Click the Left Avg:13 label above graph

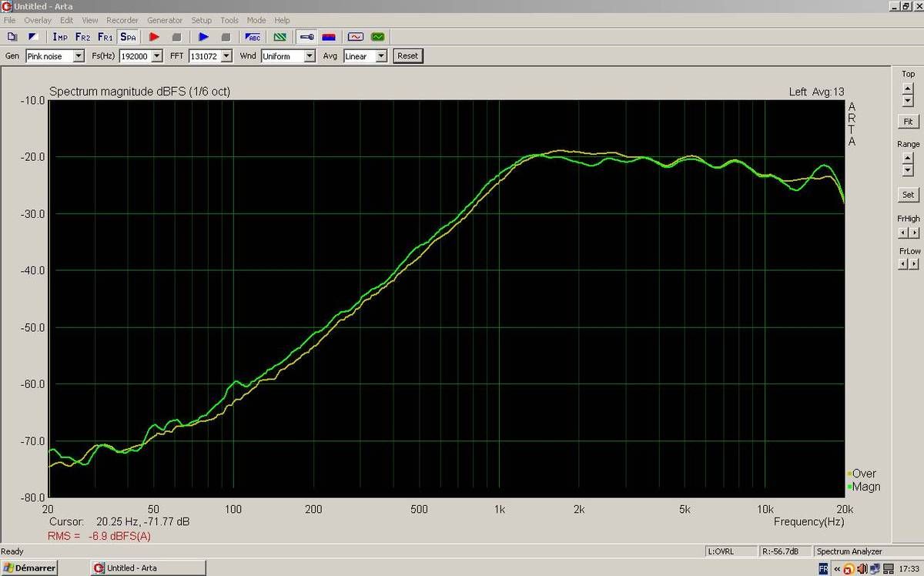pos(817,92)
